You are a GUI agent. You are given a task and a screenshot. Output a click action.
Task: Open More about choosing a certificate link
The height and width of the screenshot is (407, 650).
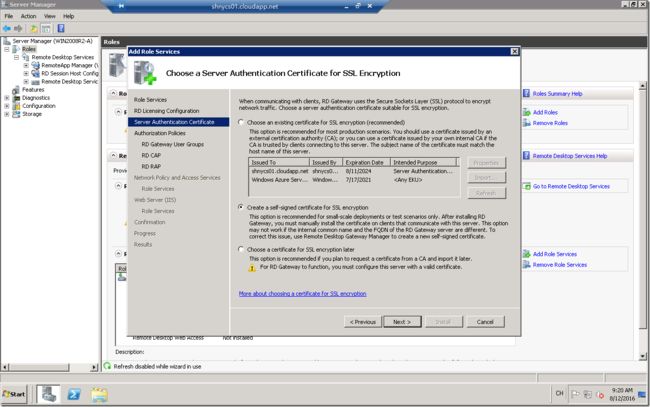point(303,293)
